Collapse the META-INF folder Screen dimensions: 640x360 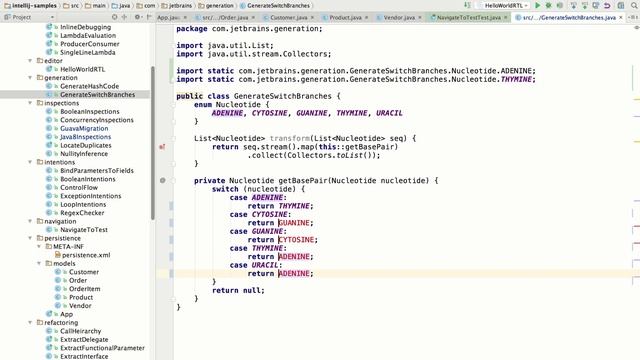(x=39, y=247)
